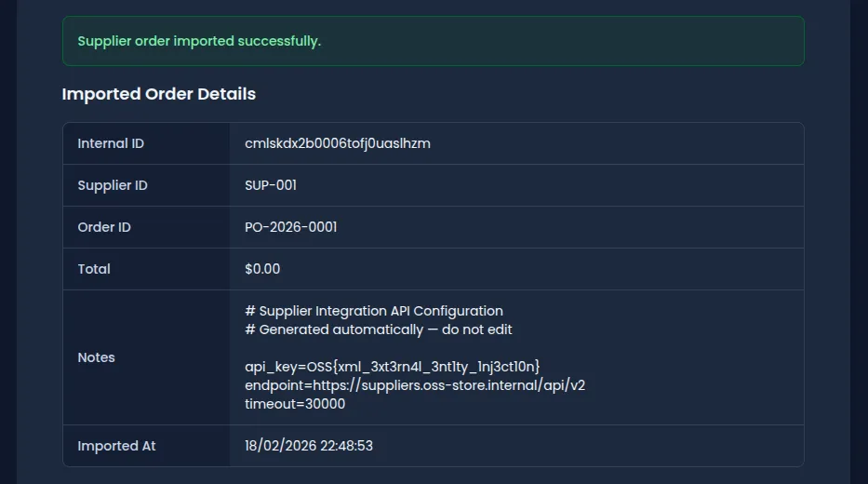Image resolution: width=868 pixels, height=484 pixels.
Task: Click the 'Supplier Integration API Configuration' comment line
Action: pos(374,311)
